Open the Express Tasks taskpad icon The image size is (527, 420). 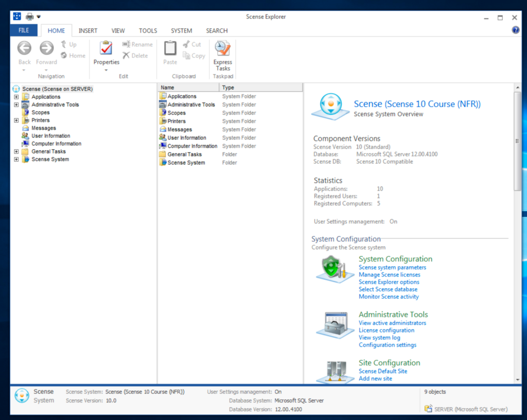click(x=222, y=48)
